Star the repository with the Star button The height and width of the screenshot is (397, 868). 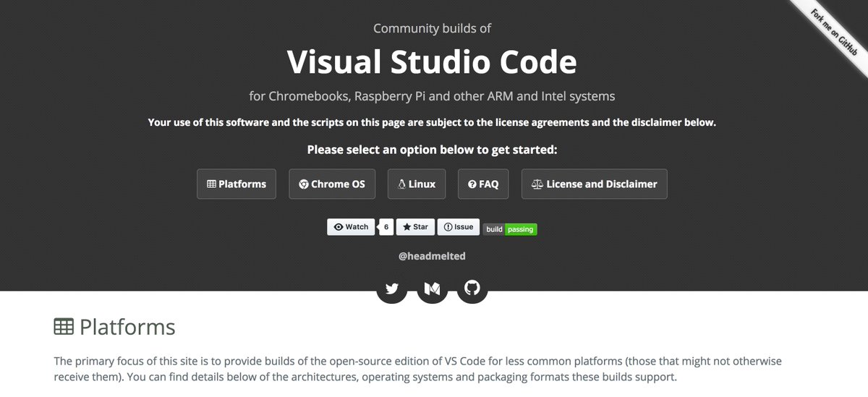point(415,227)
